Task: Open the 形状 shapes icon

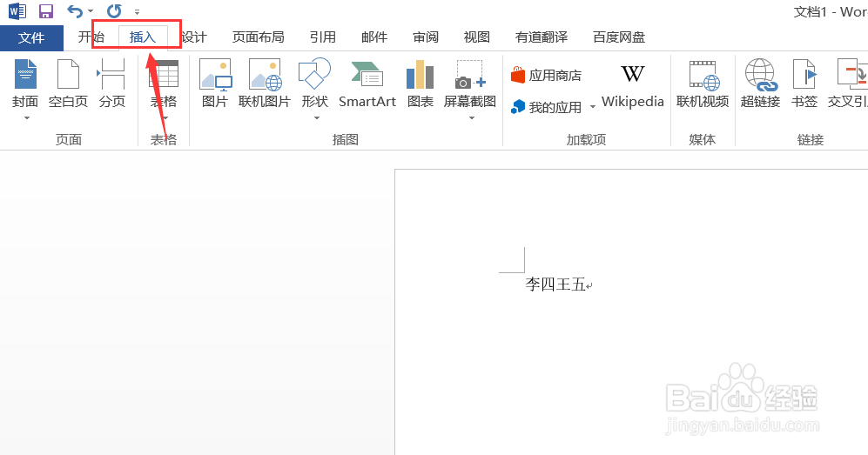Action: pyautogui.click(x=314, y=74)
